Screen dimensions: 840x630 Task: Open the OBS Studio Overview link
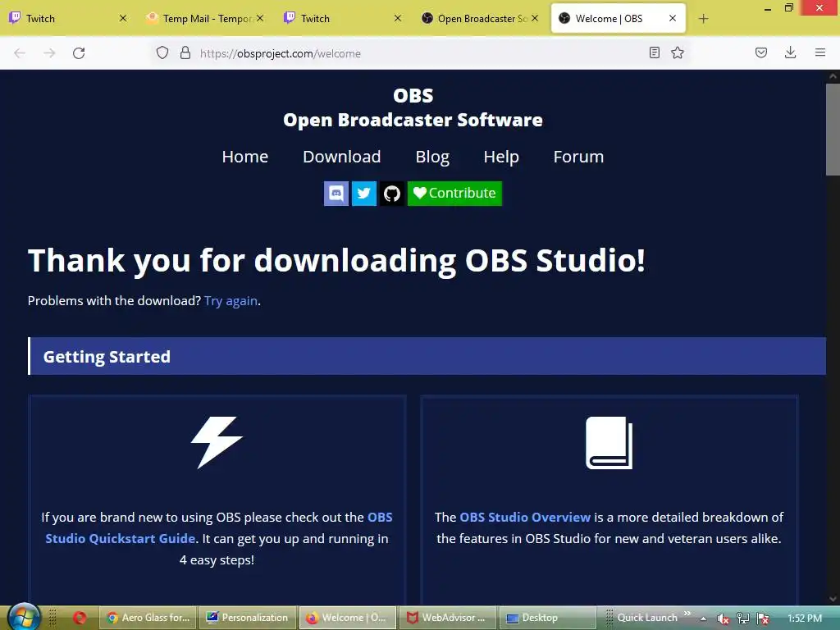click(524, 517)
